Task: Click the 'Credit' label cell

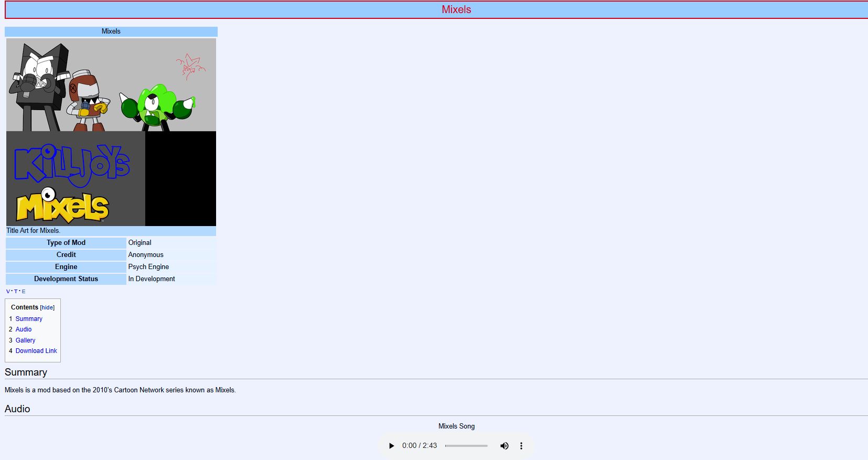Action: [66, 255]
